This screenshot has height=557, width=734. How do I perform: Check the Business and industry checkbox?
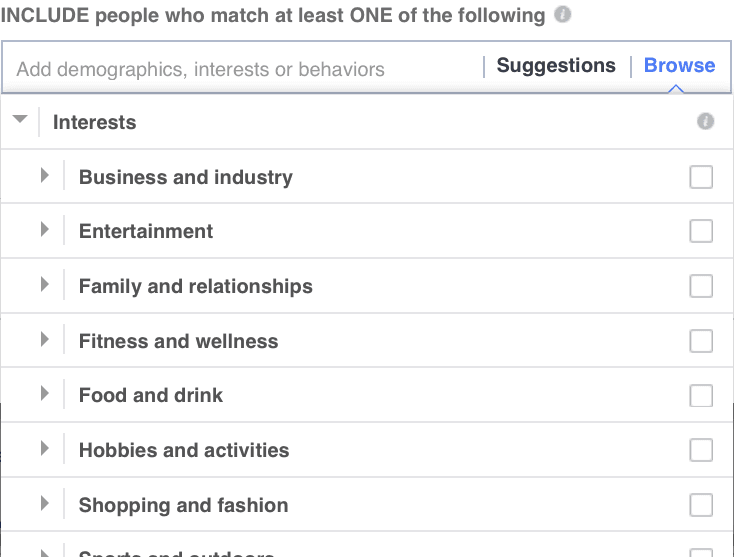click(x=701, y=177)
